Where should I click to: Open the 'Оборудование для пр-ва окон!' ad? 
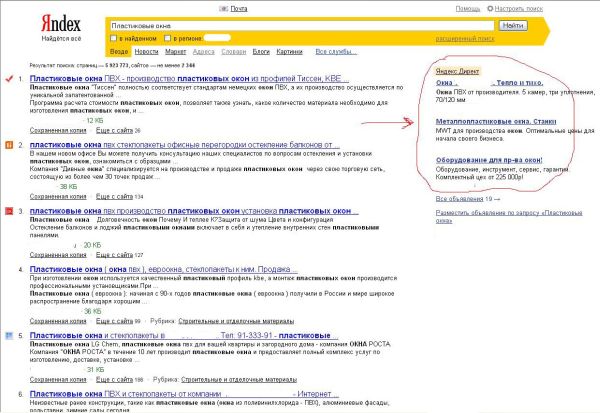pos(489,160)
